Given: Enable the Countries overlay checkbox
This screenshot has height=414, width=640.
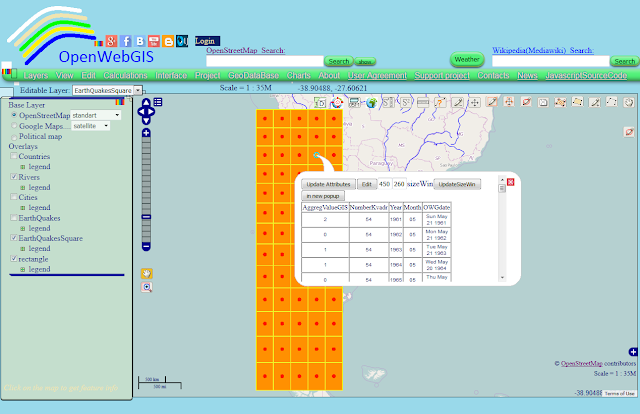Looking at the screenshot, I should point(14,156).
